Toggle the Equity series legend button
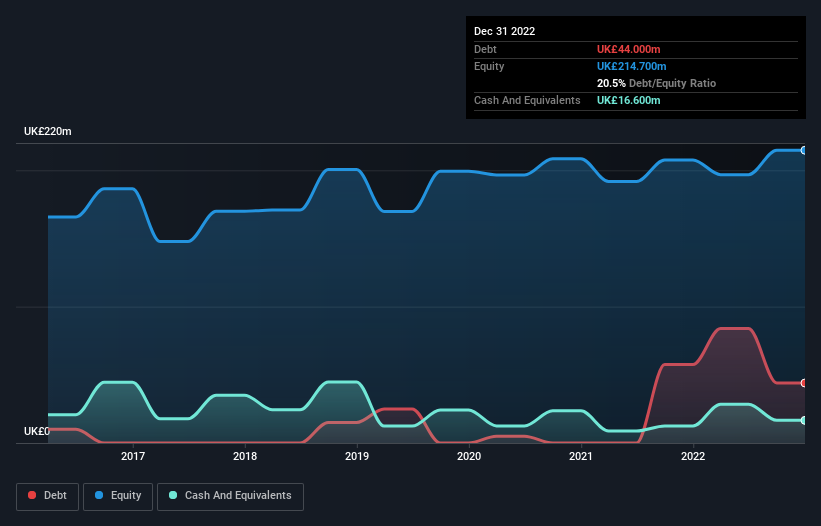Image resolution: width=821 pixels, height=526 pixels. [118, 496]
